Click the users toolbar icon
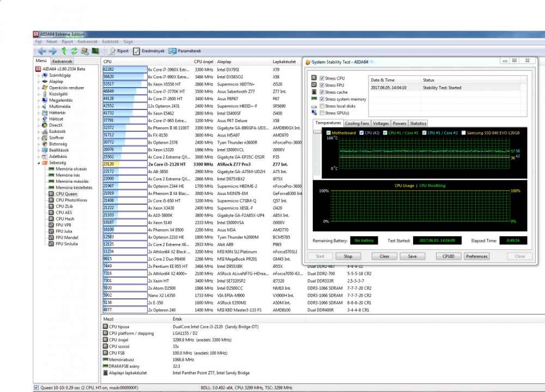The width and height of the screenshot is (545, 392). [84, 51]
